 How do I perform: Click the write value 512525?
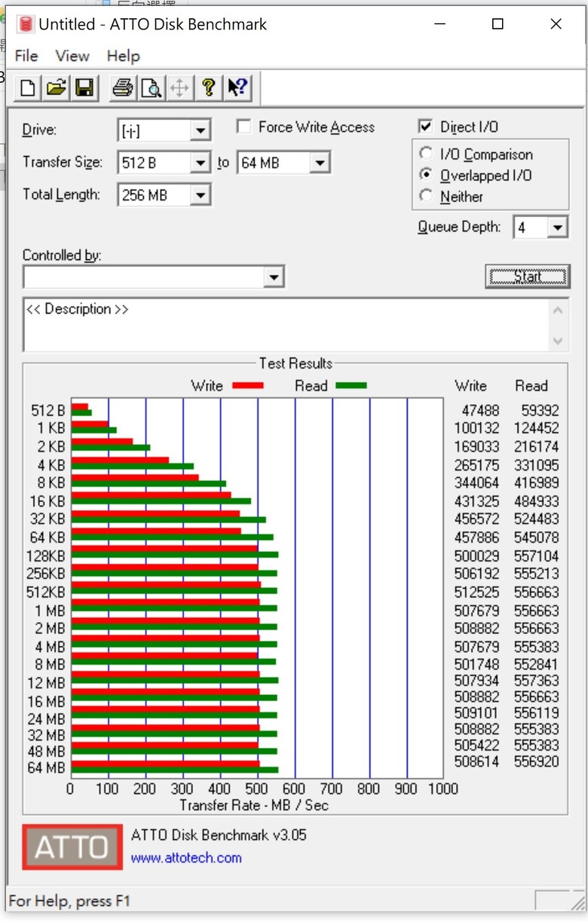[x=476, y=592]
